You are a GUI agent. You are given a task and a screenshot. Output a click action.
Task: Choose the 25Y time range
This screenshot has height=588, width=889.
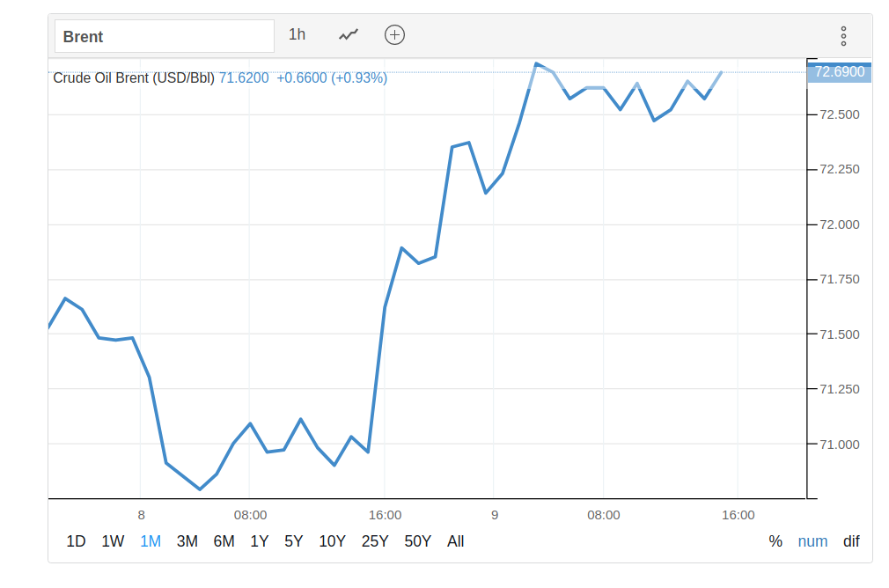pos(375,541)
